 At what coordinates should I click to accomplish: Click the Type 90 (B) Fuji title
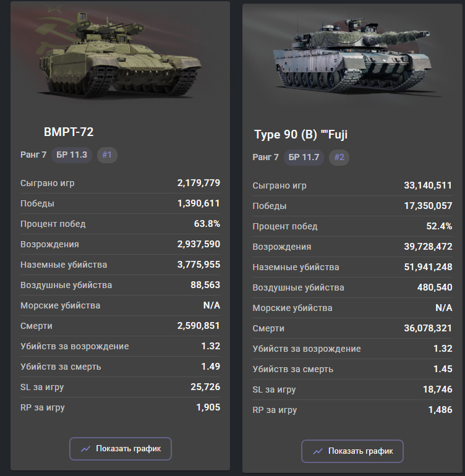click(301, 135)
